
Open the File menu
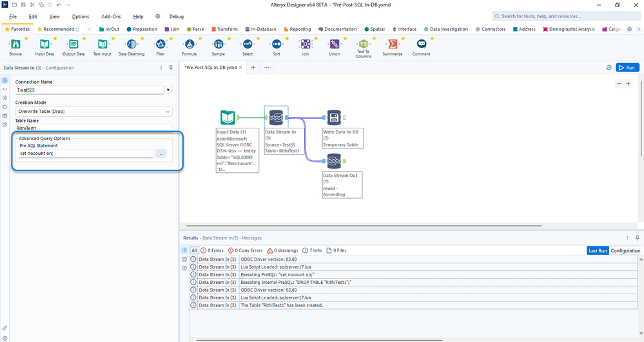(x=13, y=16)
